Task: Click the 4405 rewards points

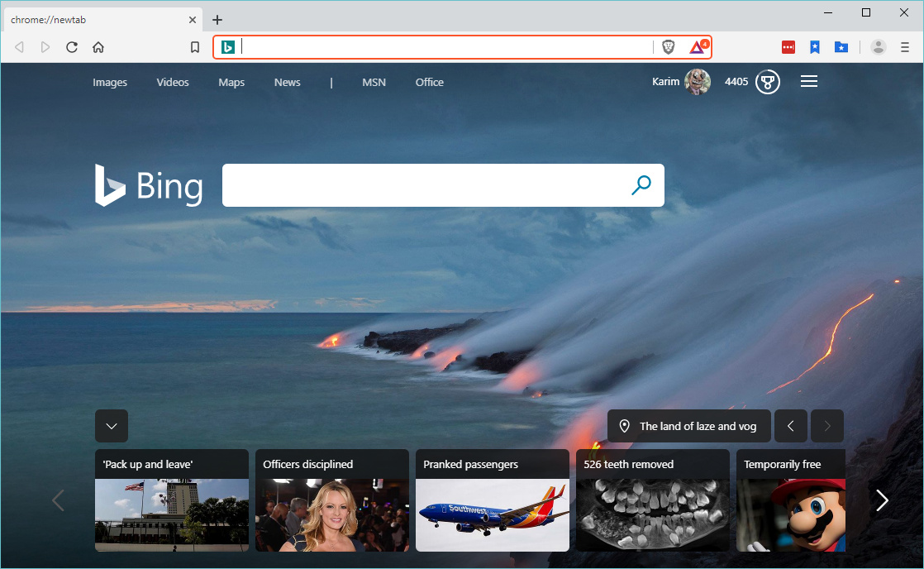Action: 736,81
